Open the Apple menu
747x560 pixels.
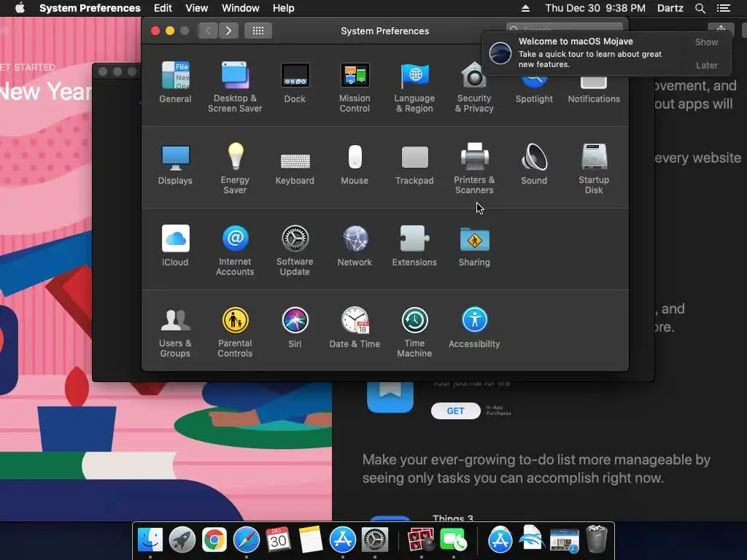20,8
